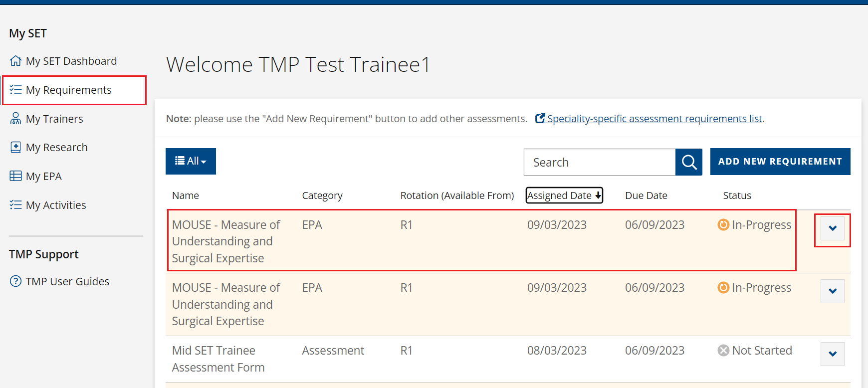868x388 pixels.
Task: Sort by Assigned Date column
Action: [564, 195]
